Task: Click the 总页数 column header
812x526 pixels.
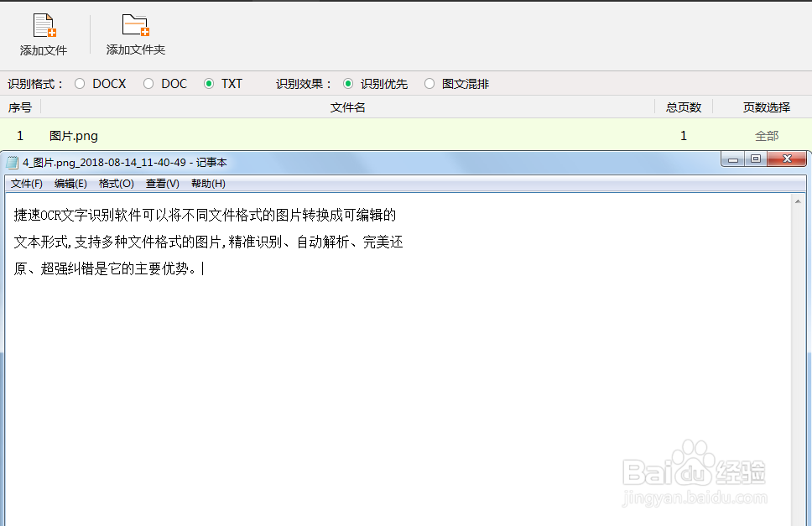Action: tap(683, 107)
